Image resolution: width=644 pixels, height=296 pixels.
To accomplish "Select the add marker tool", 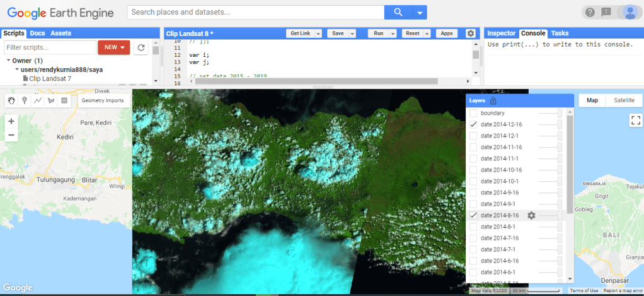I will pyautogui.click(x=24, y=100).
